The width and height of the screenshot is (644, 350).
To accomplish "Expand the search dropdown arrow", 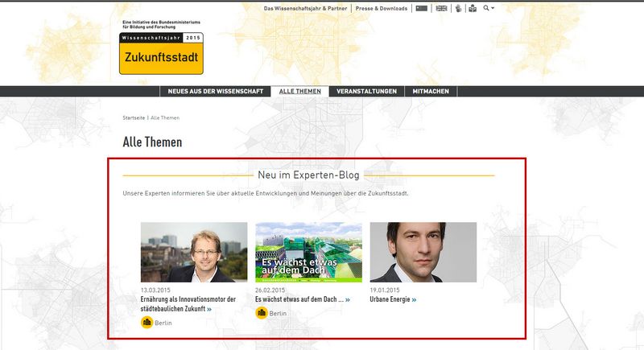I will tap(493, 8).
